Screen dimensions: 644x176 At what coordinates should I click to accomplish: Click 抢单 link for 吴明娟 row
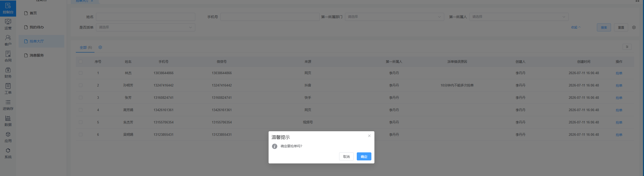pos(619,135)
